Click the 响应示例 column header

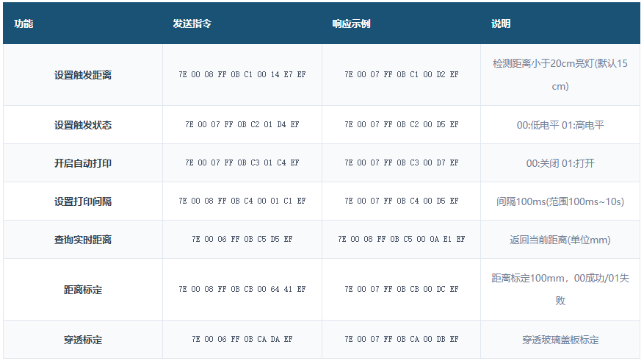click(x=351, y=24)
